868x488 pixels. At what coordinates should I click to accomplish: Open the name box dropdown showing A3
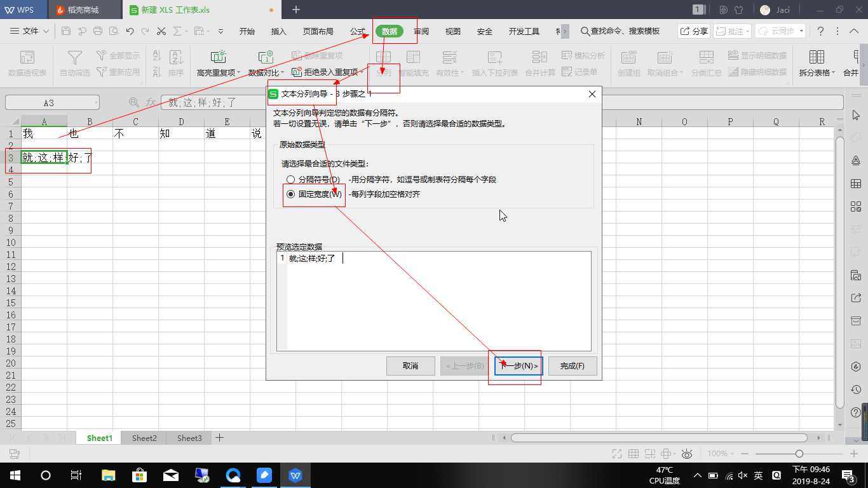(95, 102)
